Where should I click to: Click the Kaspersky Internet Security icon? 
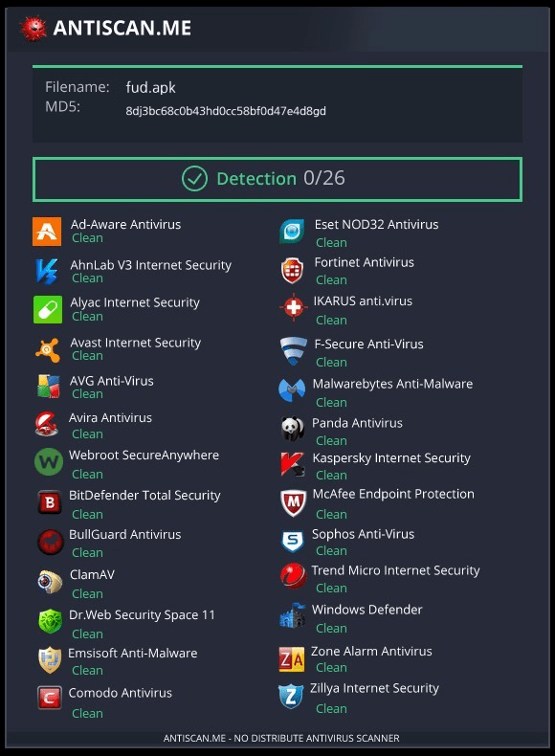click(293, 464)
